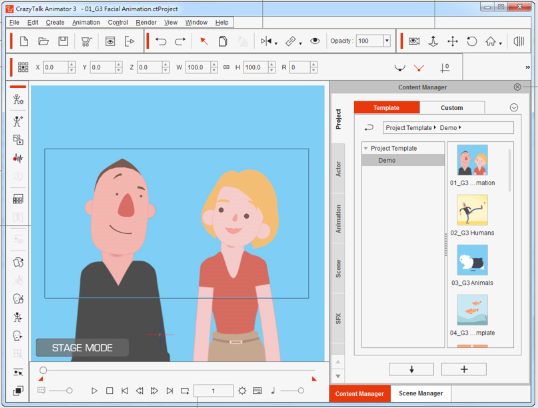Open the Actor vertical tab
Image resolution: width=538 pixels, height=408 pixels.
tap(338, 169)
